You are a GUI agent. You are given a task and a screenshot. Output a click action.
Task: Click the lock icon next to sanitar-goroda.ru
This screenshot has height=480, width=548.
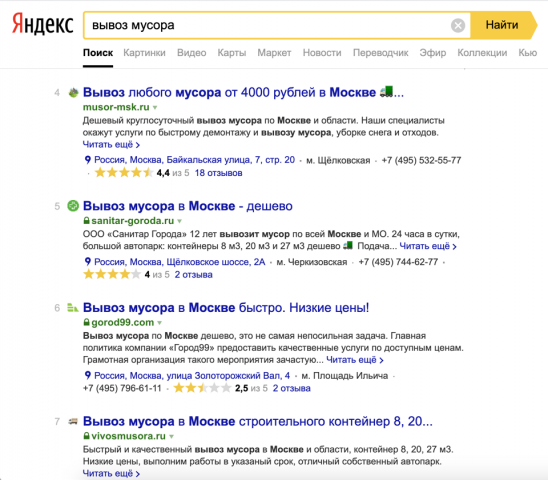point(86,221)
